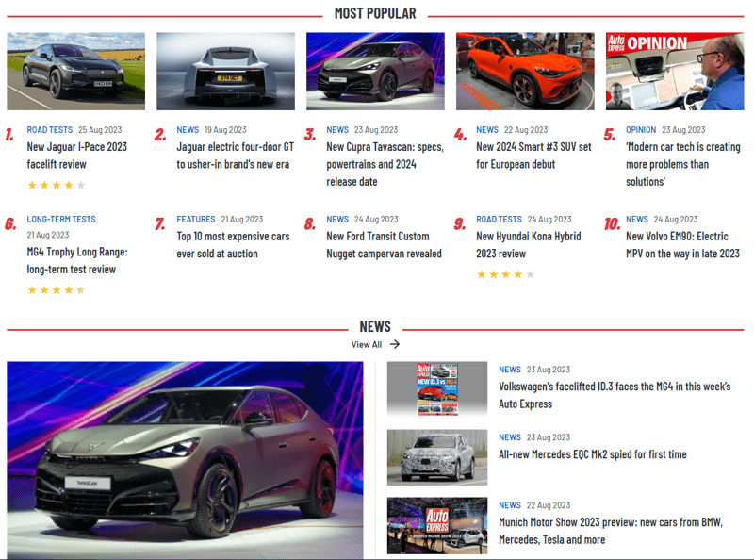Click 'New Ford Transit Custom Nugget campervan' headline

click(384, 245)
